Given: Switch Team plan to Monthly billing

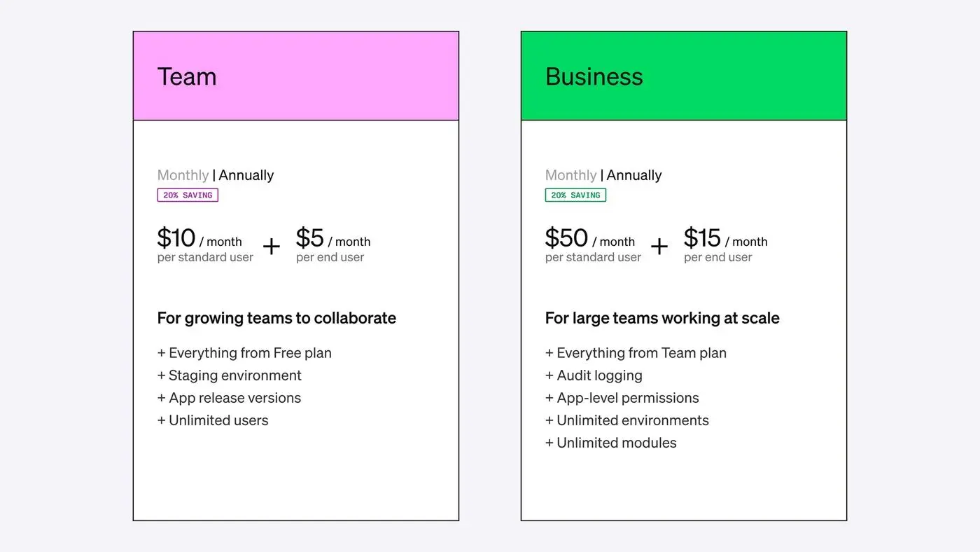Looking at the screenshot, I should pyautogui.click(x=183, y=175).
